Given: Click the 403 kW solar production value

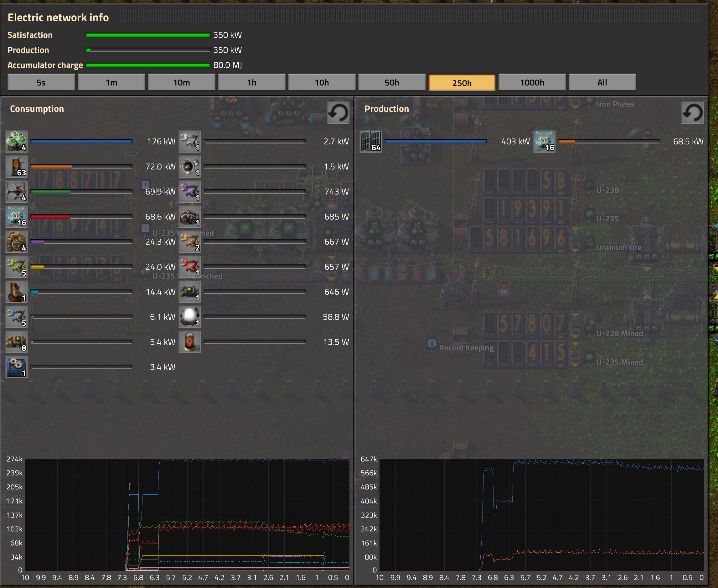Looking at the screenshot, I should click(x=515, y=142).
